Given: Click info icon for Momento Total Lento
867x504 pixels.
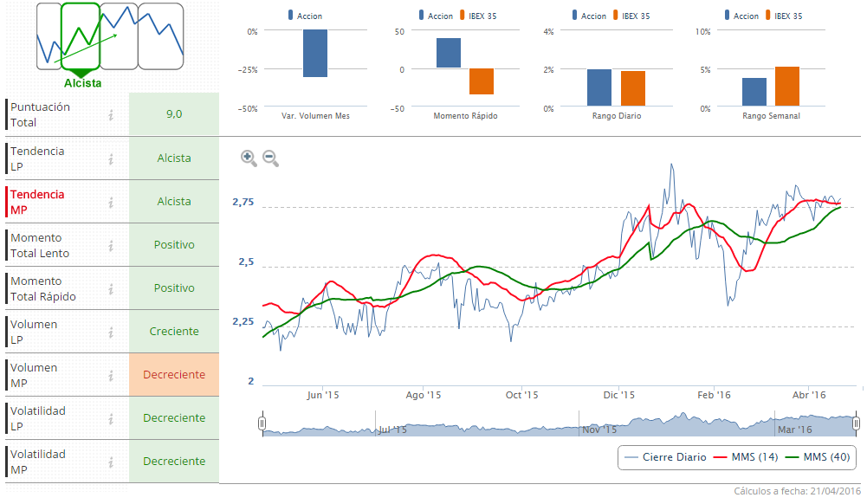Looking at the screenshot, I should pyautogui.click(x=111, y=245).
